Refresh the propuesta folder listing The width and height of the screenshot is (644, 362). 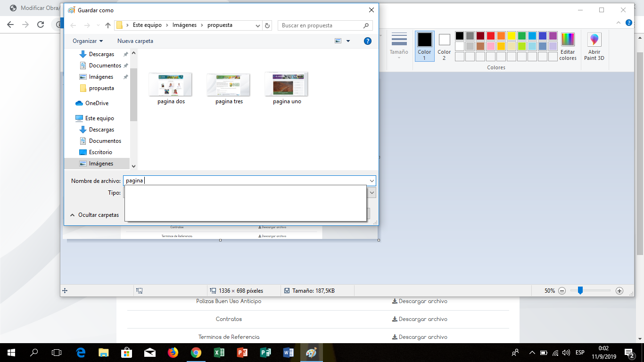pos(267,25)
